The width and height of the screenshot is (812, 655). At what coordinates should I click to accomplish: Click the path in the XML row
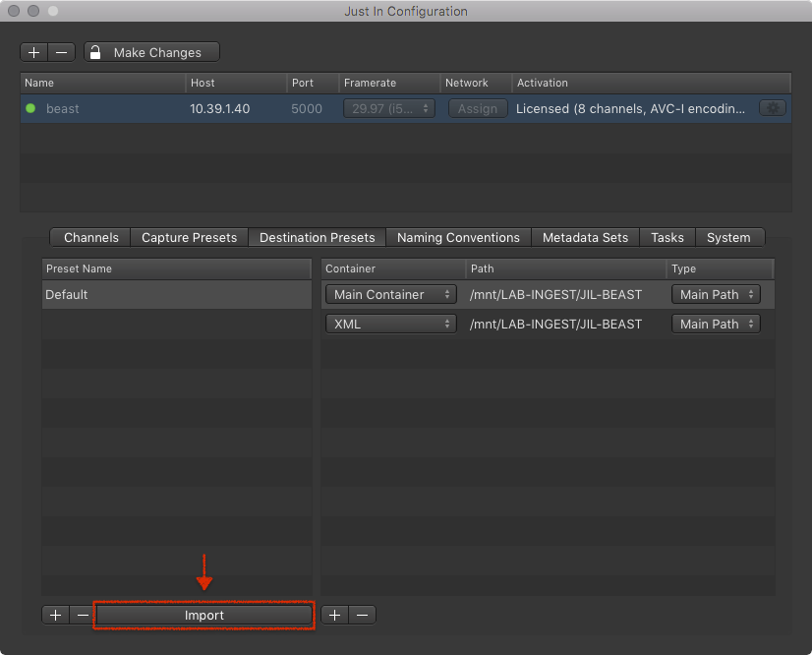(x=555, y=325)
